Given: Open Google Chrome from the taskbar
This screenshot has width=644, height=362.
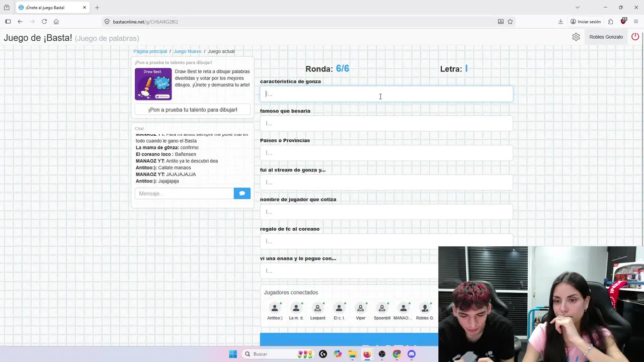Looking at the screenshot, I should coord(397,354).
